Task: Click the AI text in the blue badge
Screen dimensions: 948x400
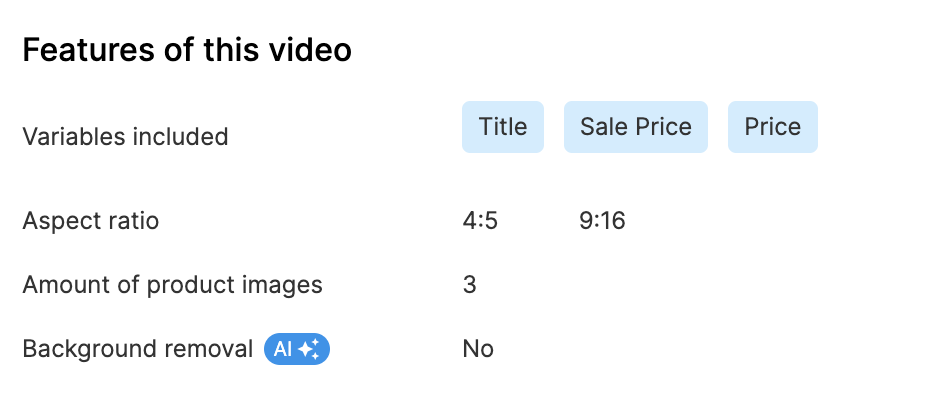Action: (283, 349)
